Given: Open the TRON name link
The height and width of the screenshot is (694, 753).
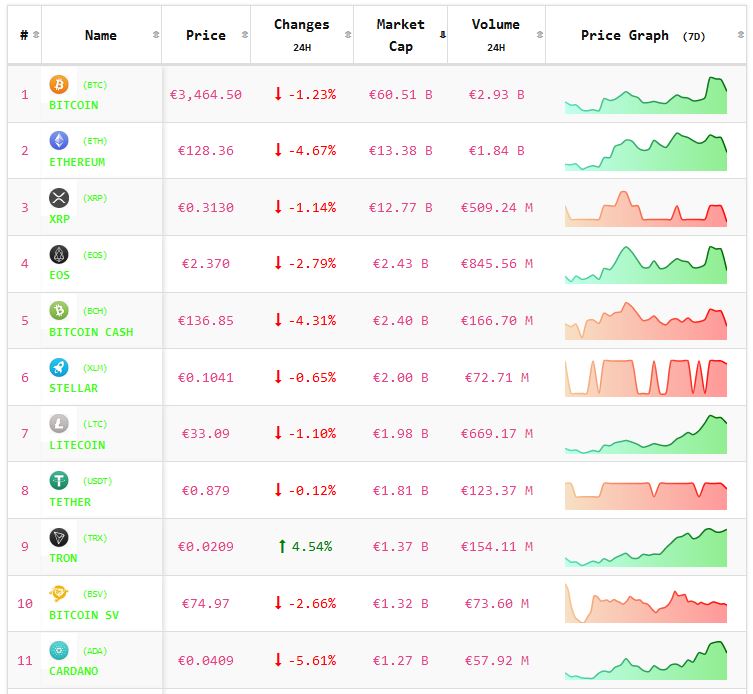Looking at the screenshot, I should tap(63, 558).
